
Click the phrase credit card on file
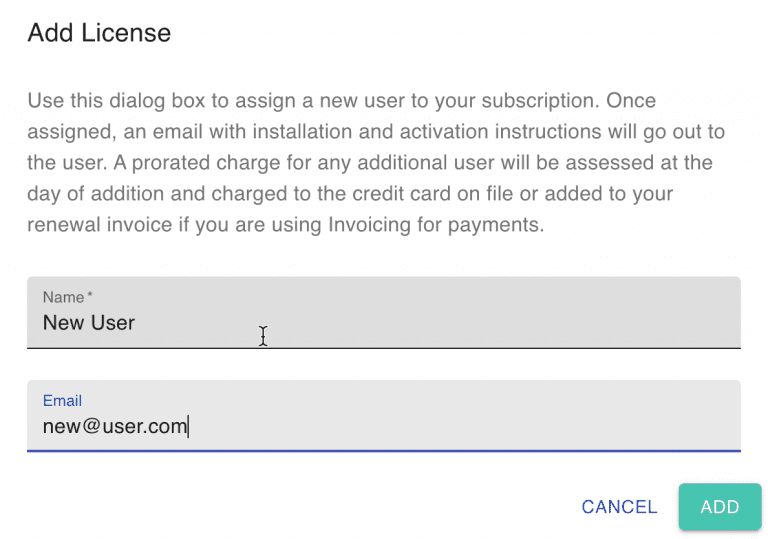449,194
